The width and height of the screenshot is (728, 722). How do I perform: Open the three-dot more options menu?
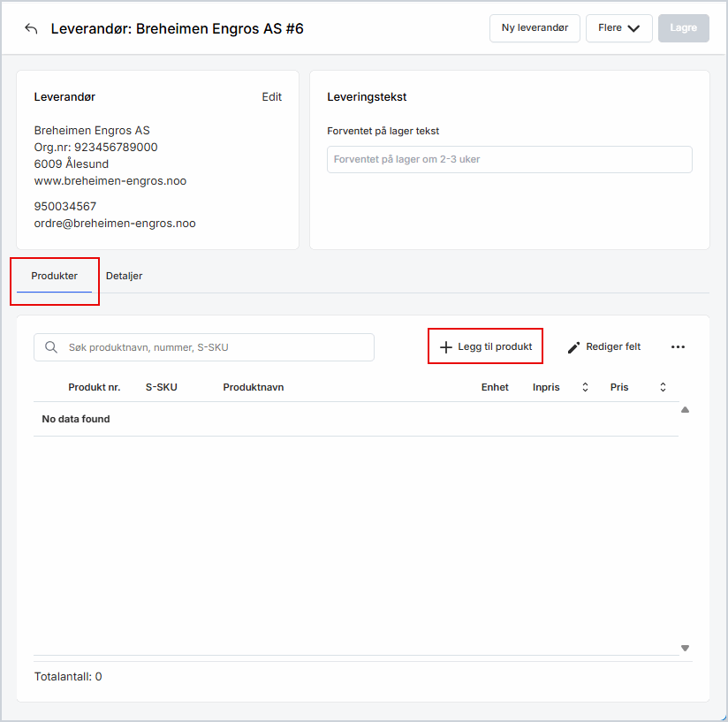coord(678,347)
